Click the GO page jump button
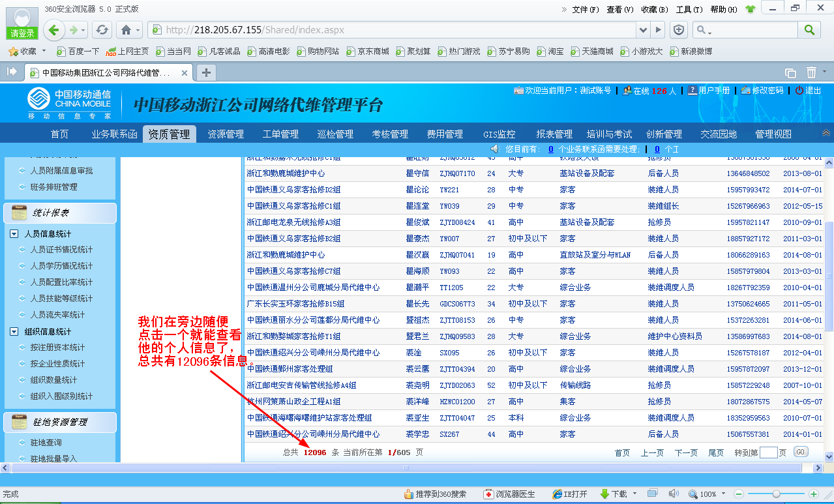Viewport: 834px width, 504px height. click(800, 452)
